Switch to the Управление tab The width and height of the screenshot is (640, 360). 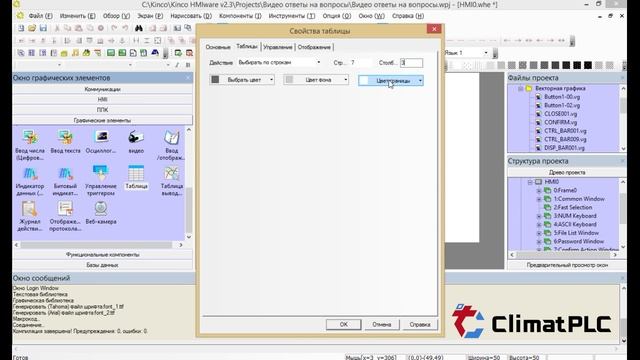(x=278, y=47)
